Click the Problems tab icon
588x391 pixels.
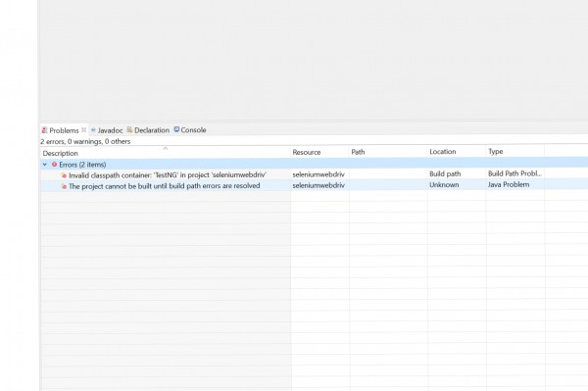(x=45, y=130)
